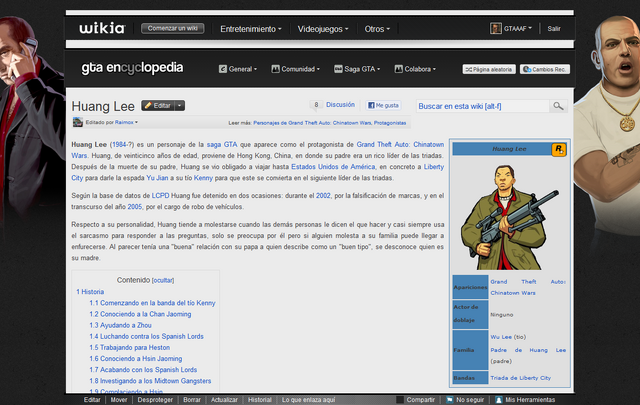Screen dimensions: 640x405
Task: Jump to 1.8 Investigando a los Midtown Gangsters
Action: tap(150, 381)
